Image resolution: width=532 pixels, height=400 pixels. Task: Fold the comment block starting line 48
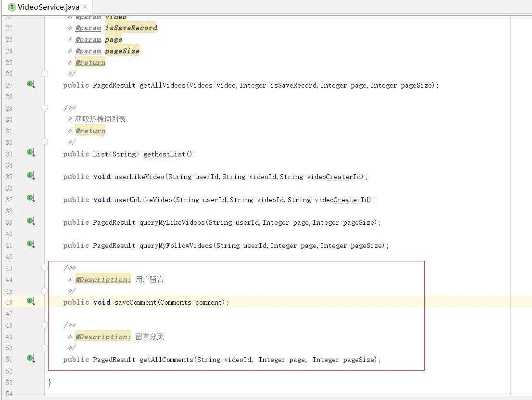(44, 326)
